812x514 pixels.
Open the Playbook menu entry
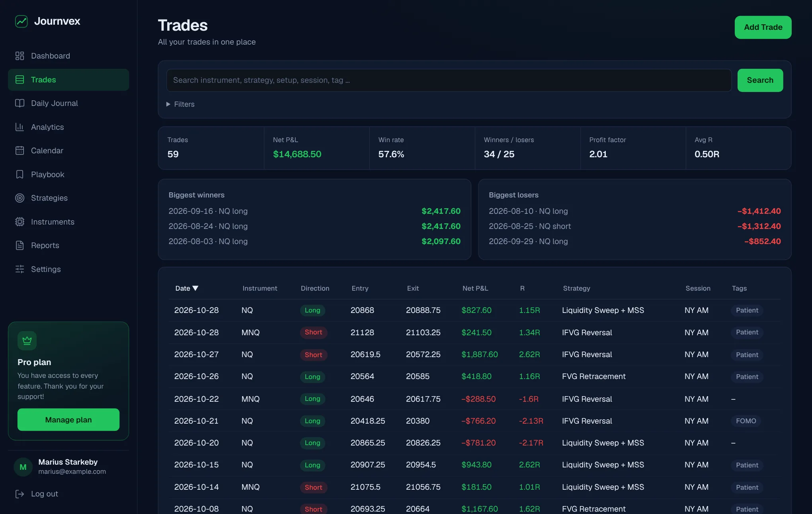(68, 174)
